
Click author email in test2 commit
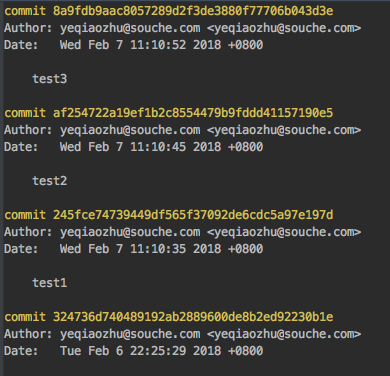pos(130,130)
